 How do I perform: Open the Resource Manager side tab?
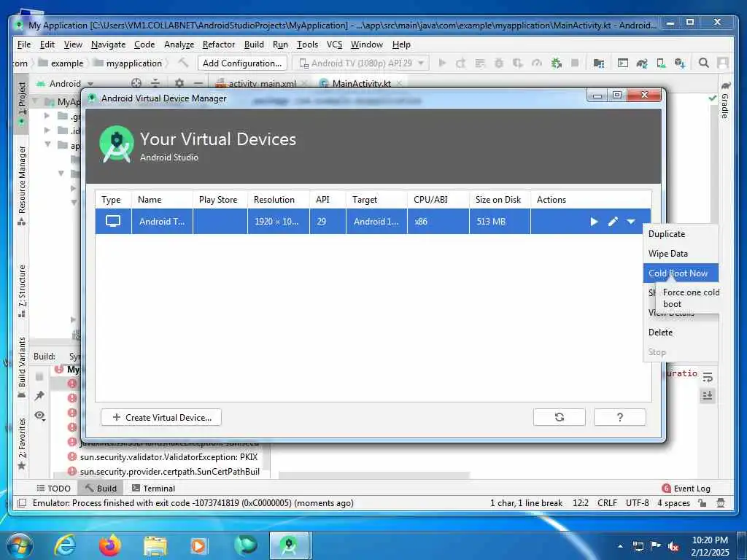(21, 185)
